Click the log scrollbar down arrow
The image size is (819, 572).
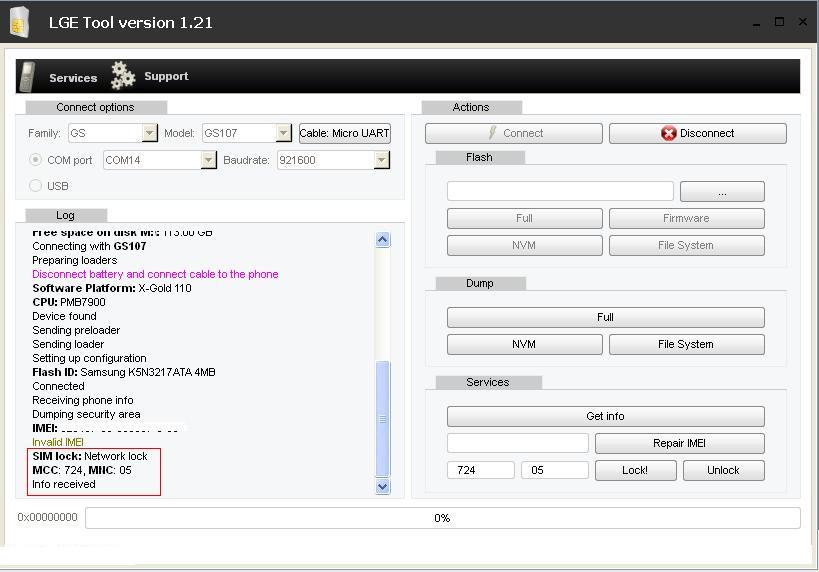click(x=383, y=486)
